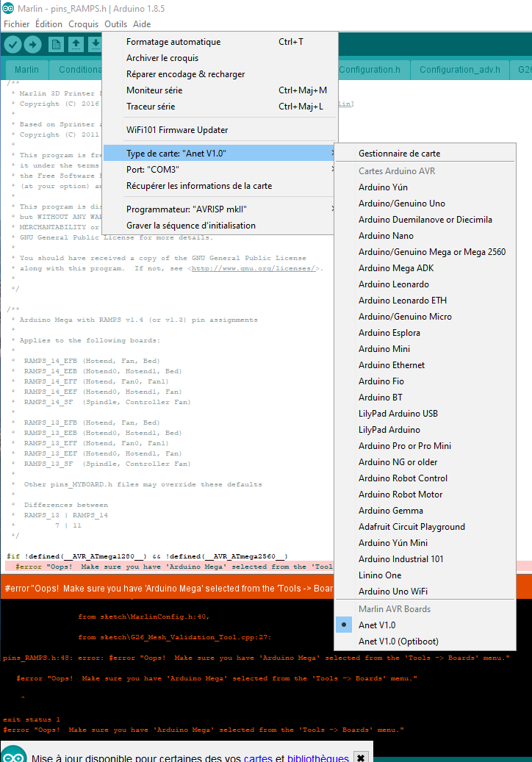Viewport: 532px width, 762px height.
Task: Select Arduino Mega ADK board
Action: coord(425,267)
